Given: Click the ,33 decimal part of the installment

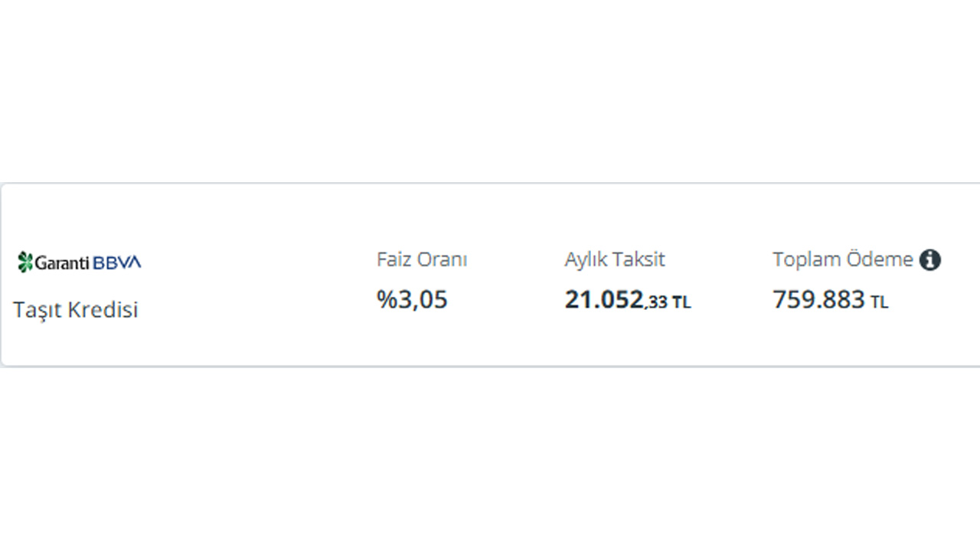Looking at the screenshot, I should (656, 302).
